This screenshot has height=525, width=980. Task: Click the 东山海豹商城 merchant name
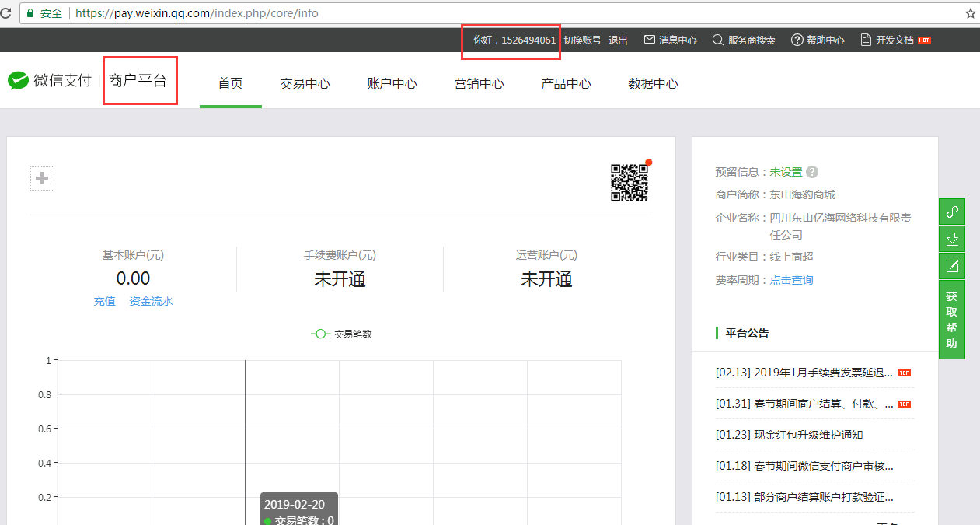[803, 194]
